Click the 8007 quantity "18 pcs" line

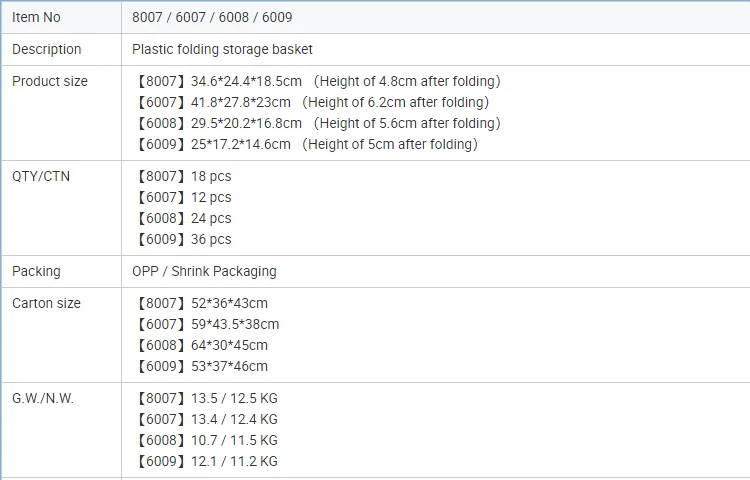pos(182,176)
